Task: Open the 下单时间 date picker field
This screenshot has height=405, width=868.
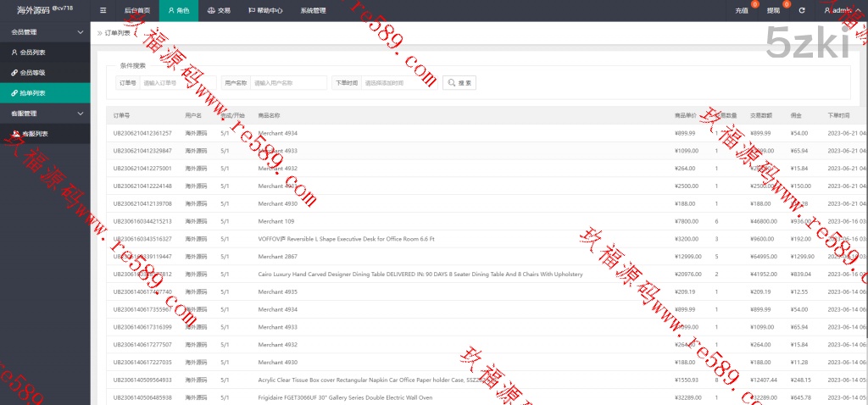Action: [398, 83]
